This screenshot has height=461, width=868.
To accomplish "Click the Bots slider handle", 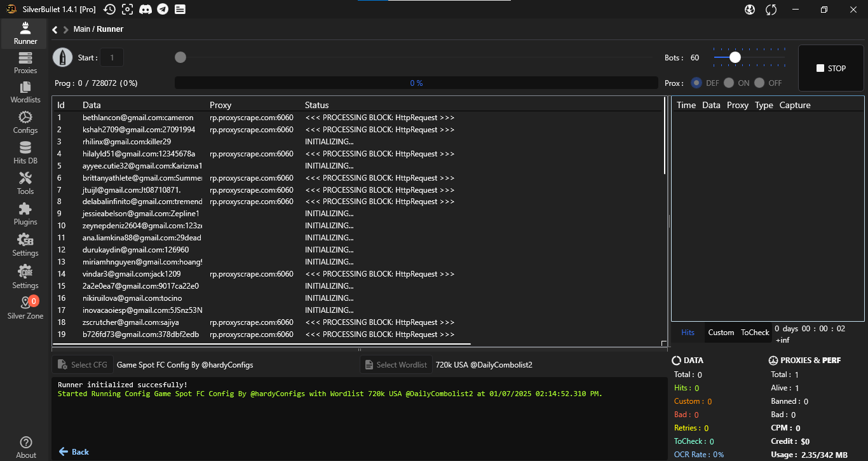I will tap(735, 57).
